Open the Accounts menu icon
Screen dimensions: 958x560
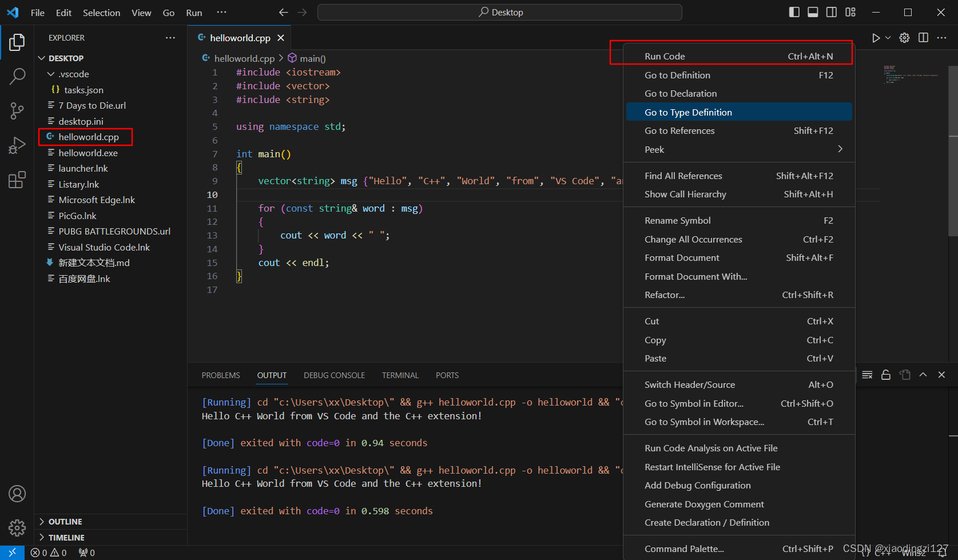click(x=17, y=494)
